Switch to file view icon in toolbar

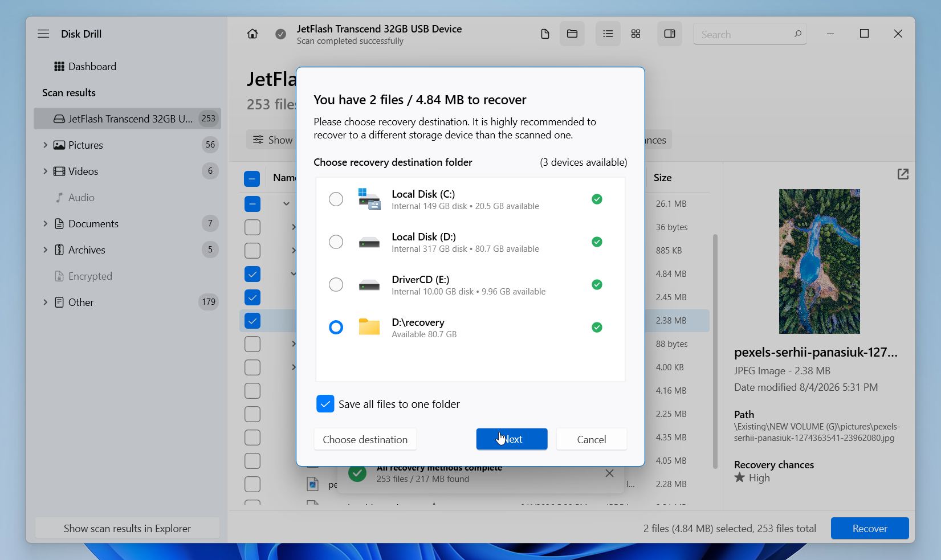[x=545, y=34]
